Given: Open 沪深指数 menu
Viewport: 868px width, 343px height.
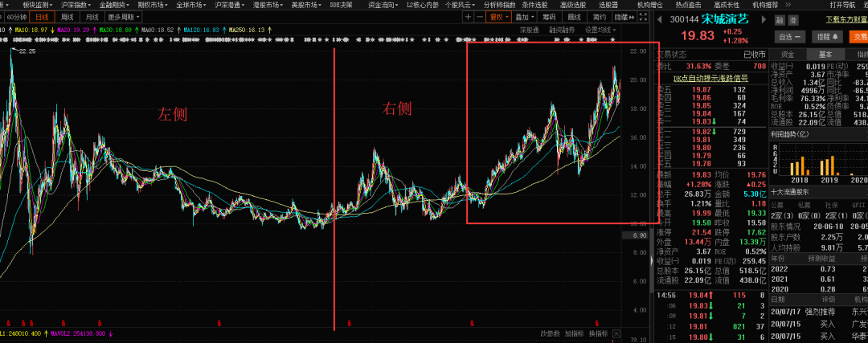Looking at the screenshot, I should [74, 5].
